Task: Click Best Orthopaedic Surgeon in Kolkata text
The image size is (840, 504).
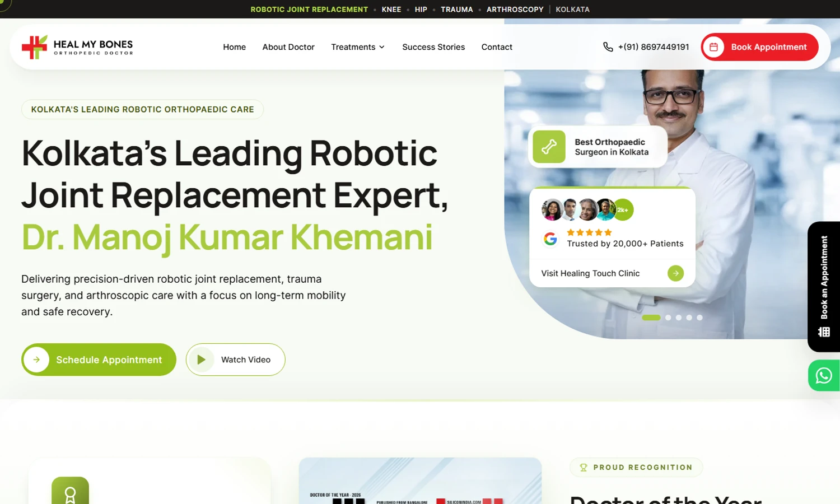Action: click(x=612, y=147)
